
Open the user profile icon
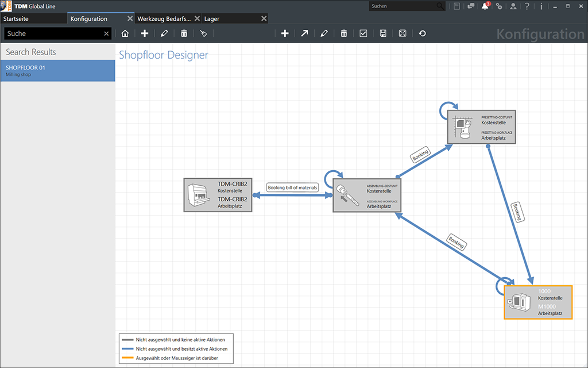tap(513, 6)
